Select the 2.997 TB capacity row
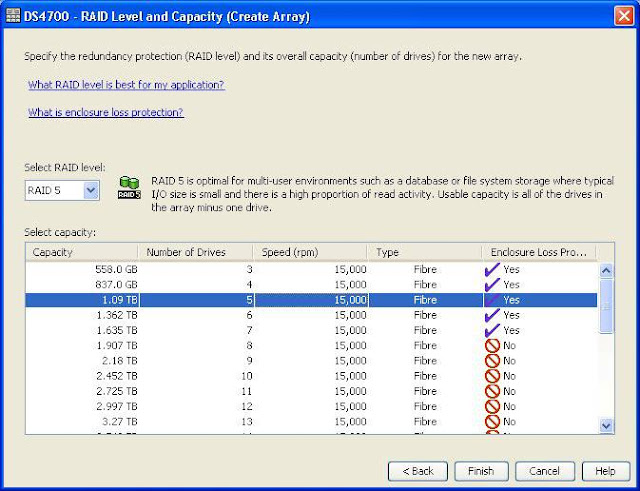 tap(311, 407)
